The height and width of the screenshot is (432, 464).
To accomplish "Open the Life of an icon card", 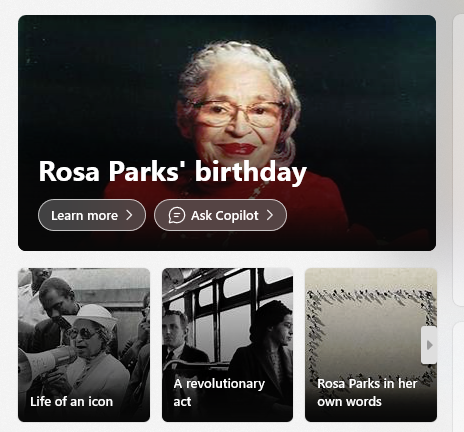I will (84, 345).
